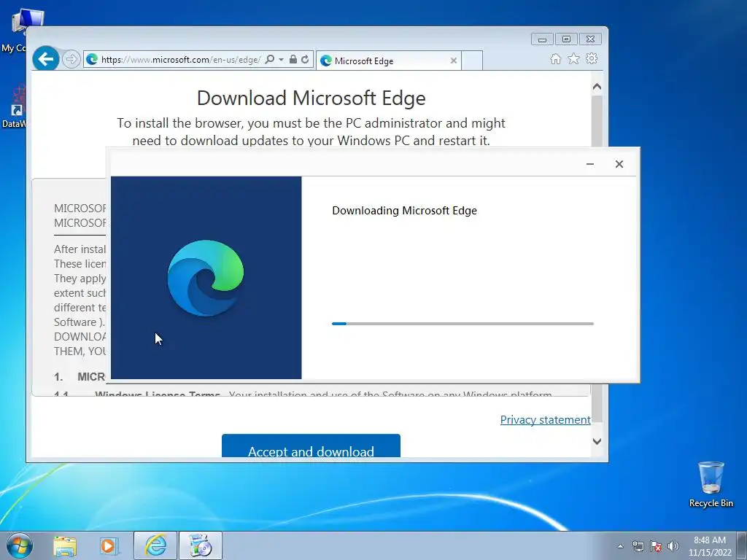747x560 pixels.
Task: Switch to the installer taskbar button
Action: [x=201, y=545]
